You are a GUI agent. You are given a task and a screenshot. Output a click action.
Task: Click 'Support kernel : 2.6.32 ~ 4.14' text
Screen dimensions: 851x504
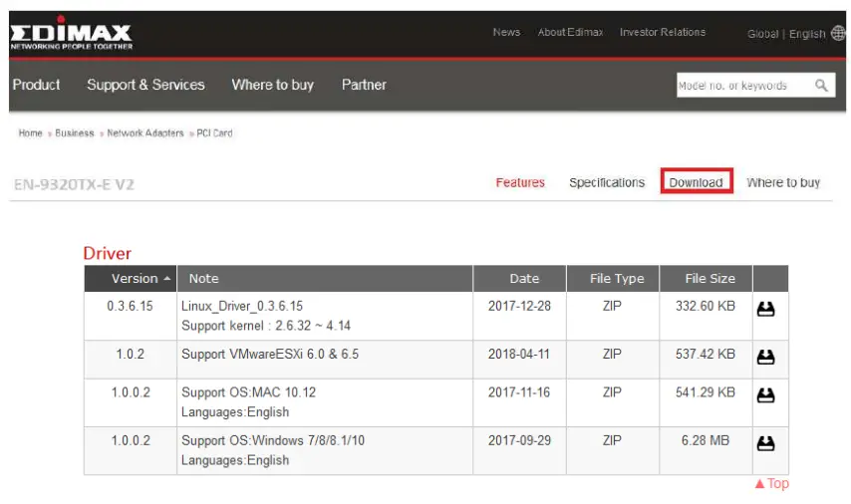click(x=266, y=326)
